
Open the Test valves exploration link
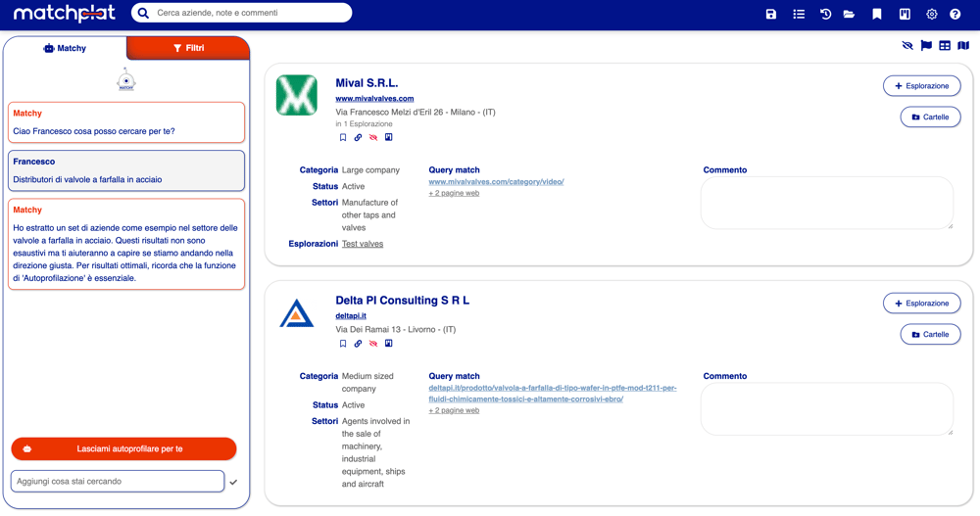point(363,244)
